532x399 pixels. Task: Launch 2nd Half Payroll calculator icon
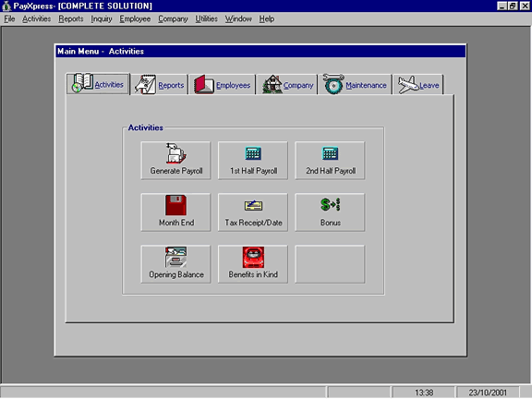point(330,153)
